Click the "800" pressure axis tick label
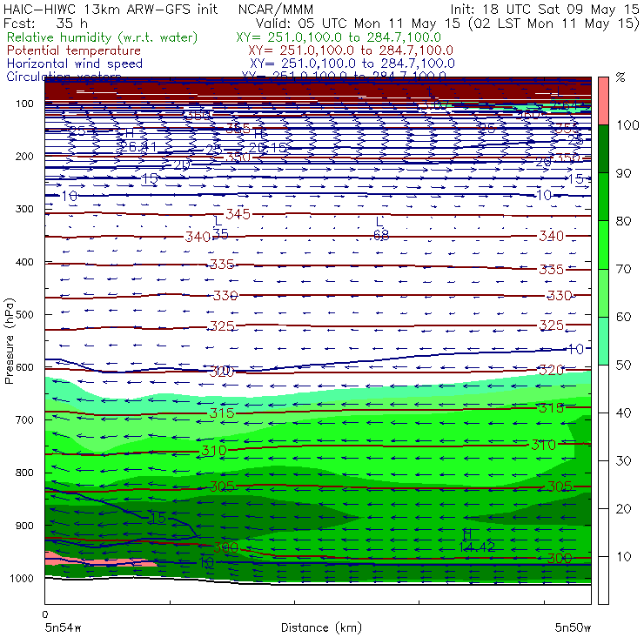 coord(24,473)
